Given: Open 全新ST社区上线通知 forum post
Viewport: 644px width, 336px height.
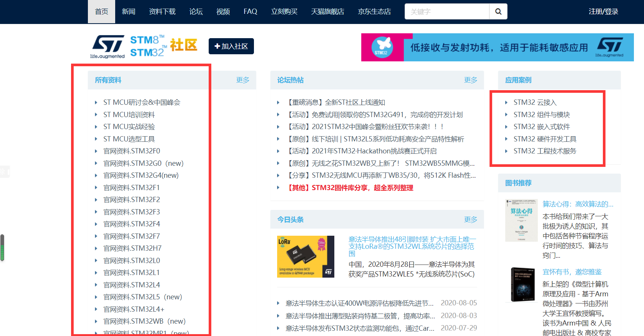Looking at the screenshot, I should pos(335,103).
